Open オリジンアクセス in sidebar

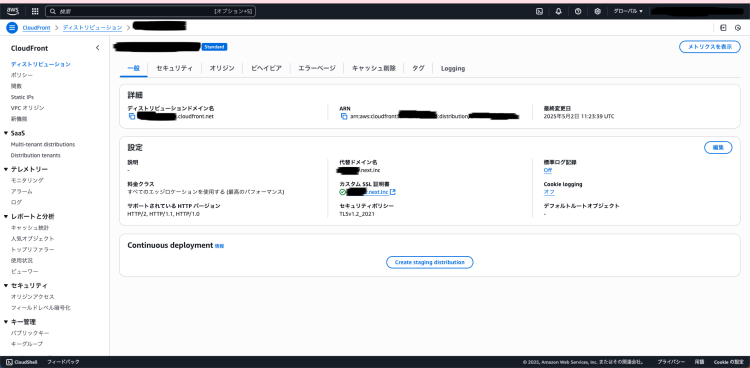pyautogui.click(x=33, y=297)
